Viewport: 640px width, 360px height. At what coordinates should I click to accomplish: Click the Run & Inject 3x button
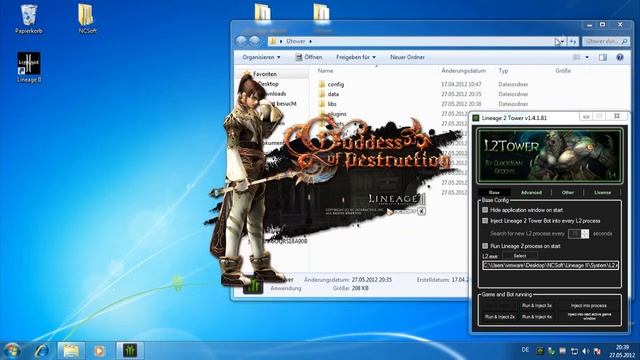(537, 305)
